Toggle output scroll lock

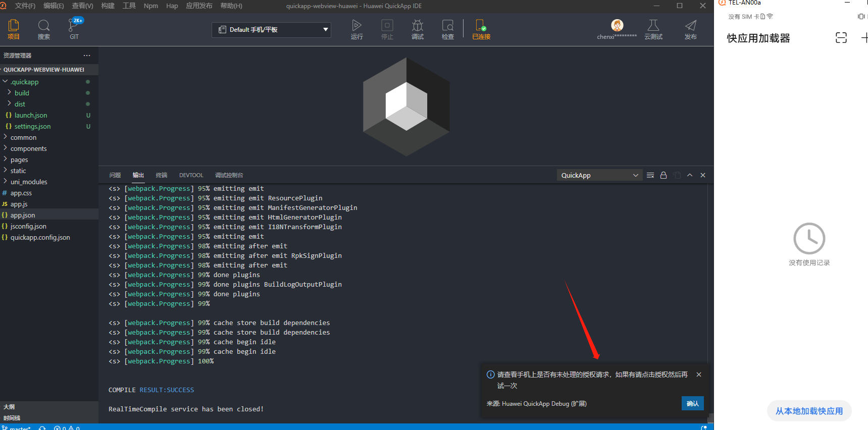coord(663,175)
